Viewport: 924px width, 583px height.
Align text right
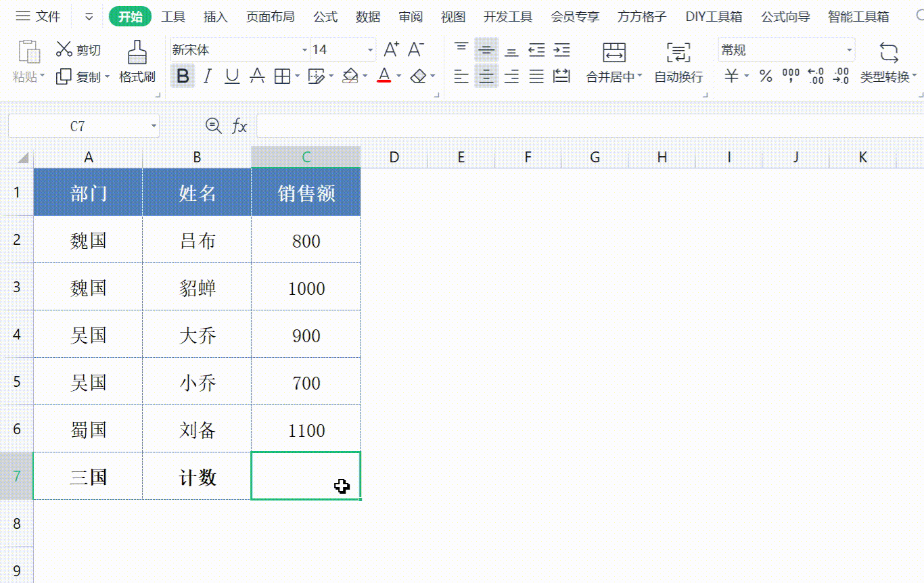pyautogui.click(x=512, y=76)
